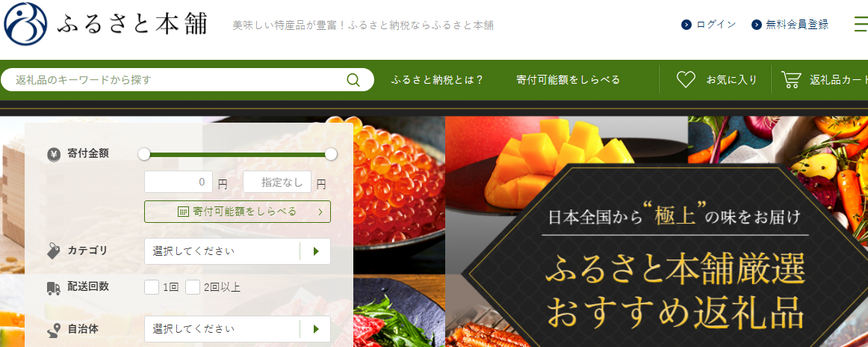
Task: Open 寄付可能額をしらべる in green navigation bar
Action: pyautogui.click(x=568, y=80)
